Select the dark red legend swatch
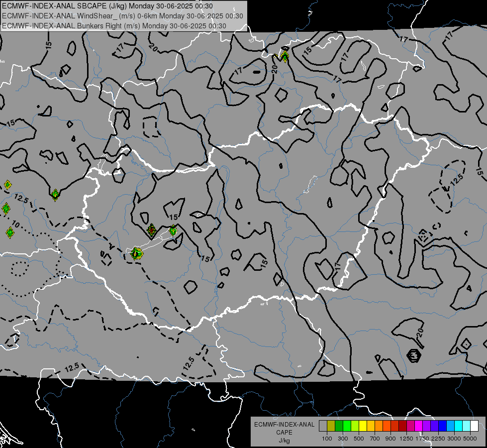Screen dimensions: 487x448 (403, 426)
